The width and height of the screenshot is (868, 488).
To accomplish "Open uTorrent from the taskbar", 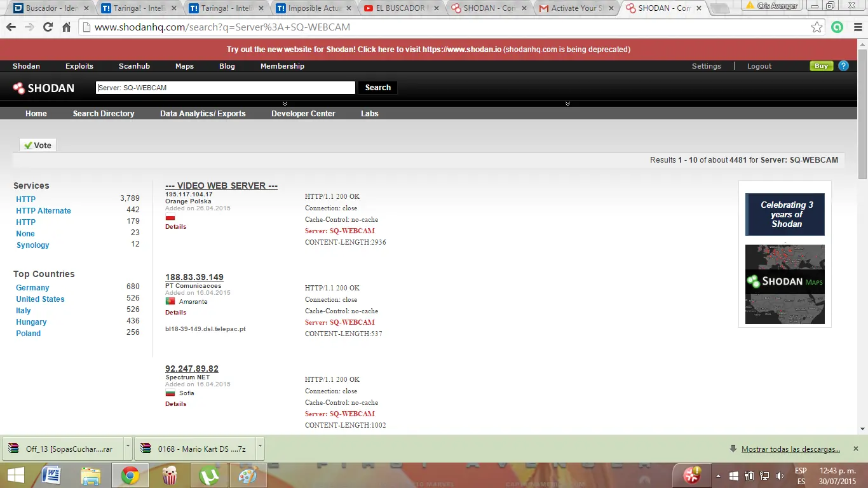I will [x=208, y=475].
